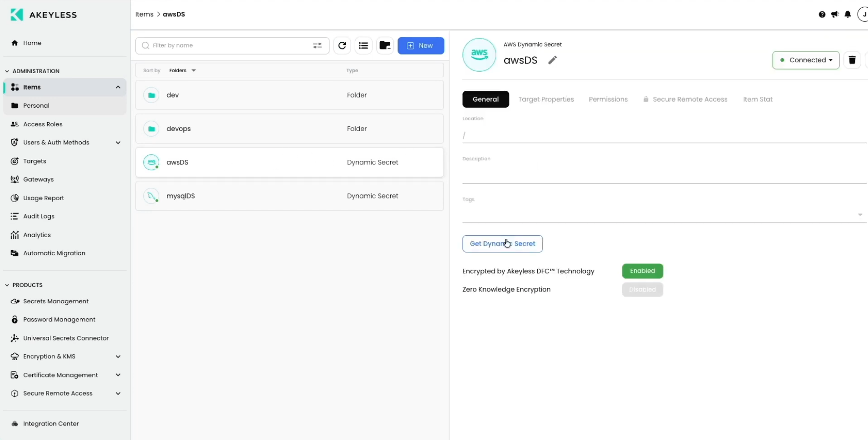Toggle the DFC encryption Enabled badge
The image size is (868, 440).
coord(642,271)
